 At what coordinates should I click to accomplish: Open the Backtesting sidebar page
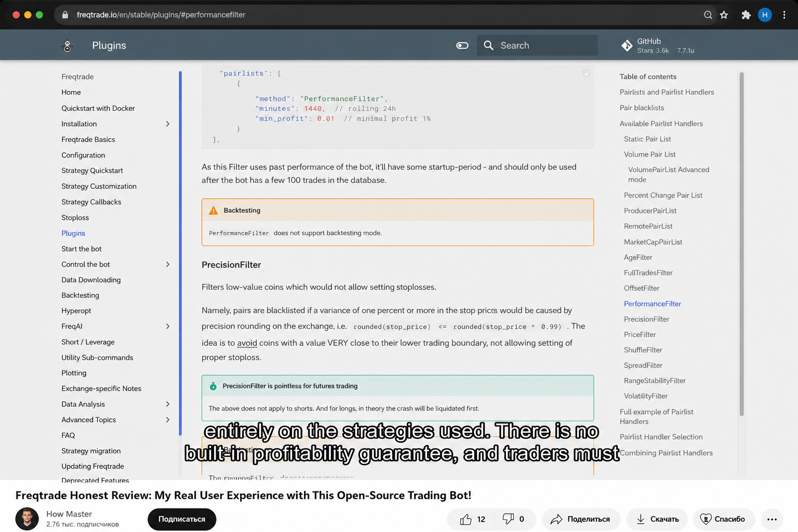80,295
